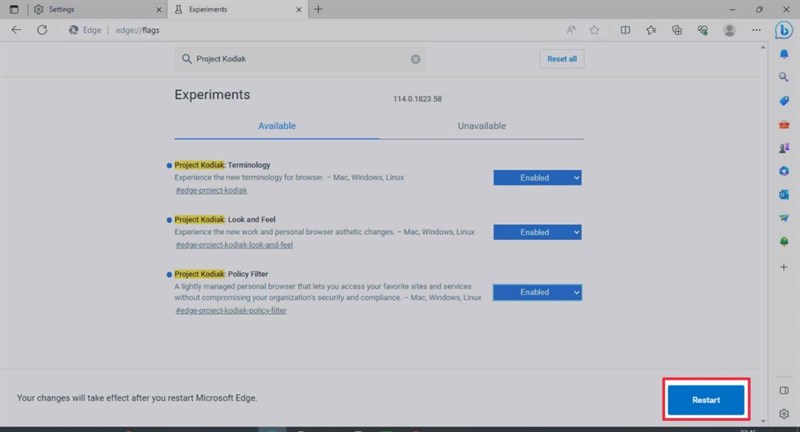Open the profile avatar icon

730,30
